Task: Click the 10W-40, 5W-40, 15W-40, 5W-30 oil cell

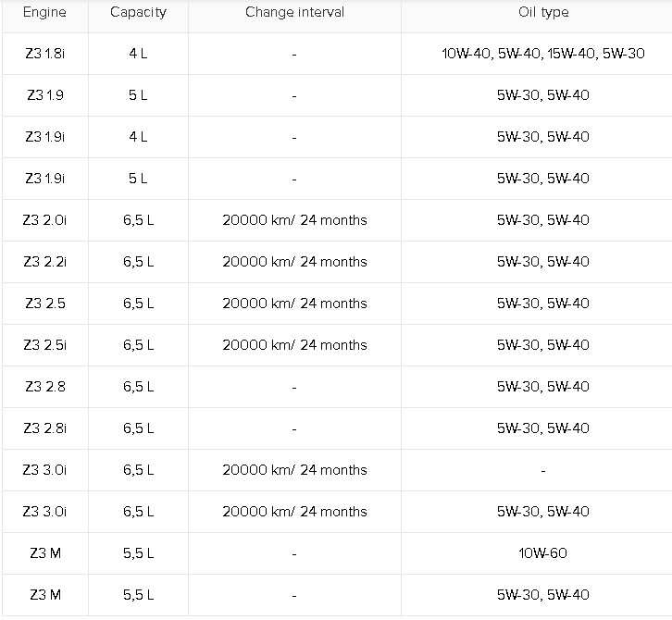Action: 543,54
